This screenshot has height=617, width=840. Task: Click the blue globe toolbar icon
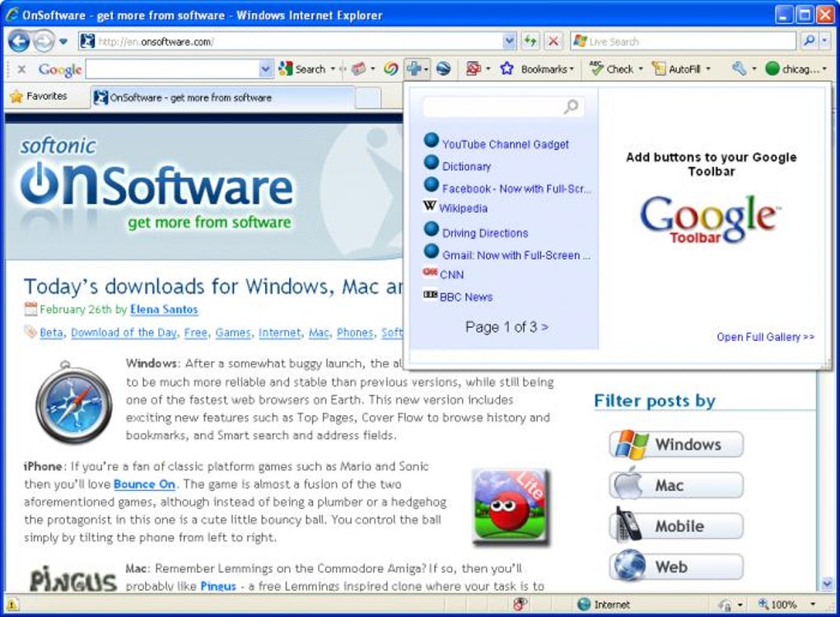(443, 69)
